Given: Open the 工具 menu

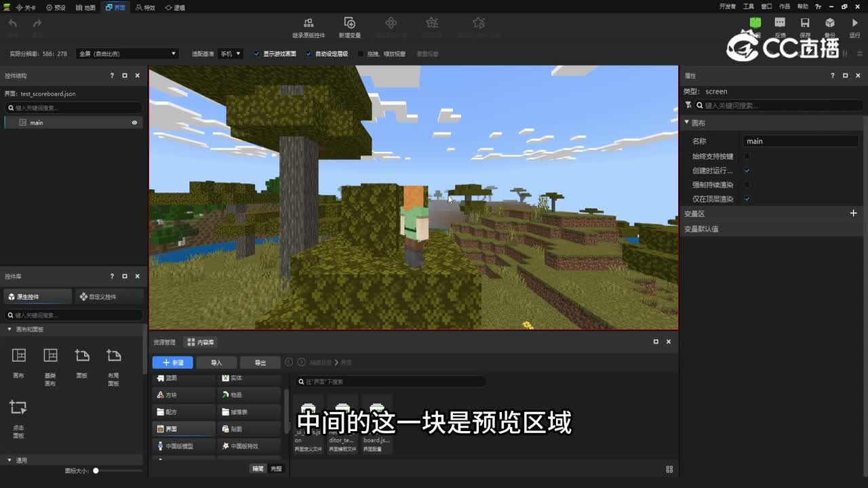Looking at the screenshot, I should pyautogui.click(x=749, y=7).
